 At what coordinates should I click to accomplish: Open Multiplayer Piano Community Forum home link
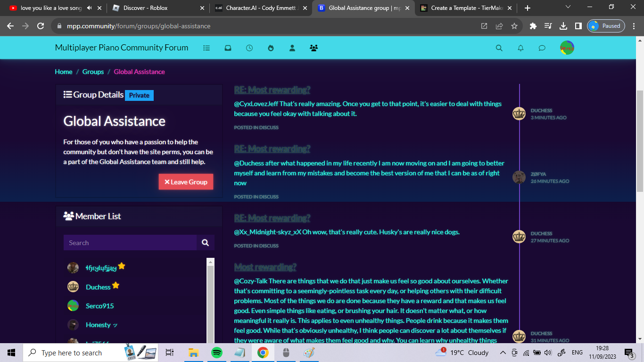coord(122,48)
